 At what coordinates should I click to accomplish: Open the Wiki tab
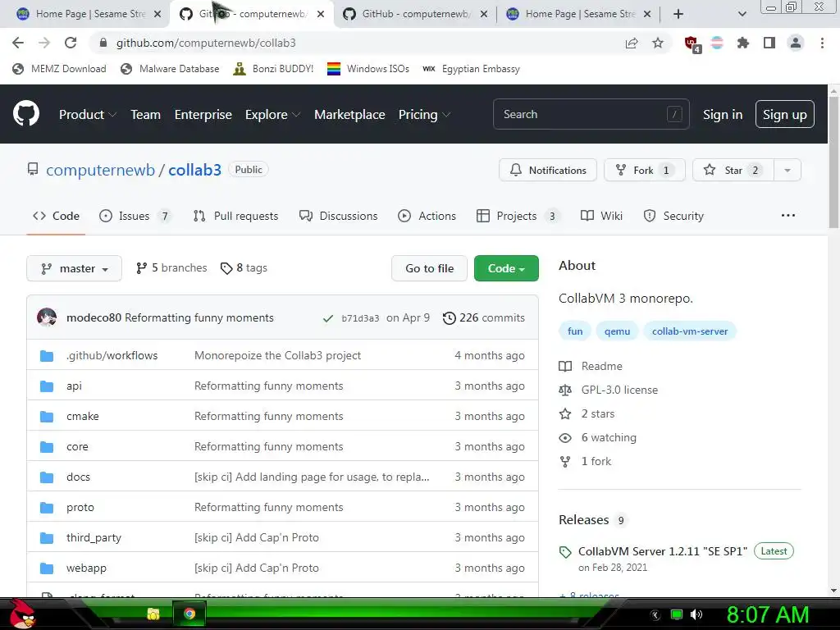(x=601, y=216)
